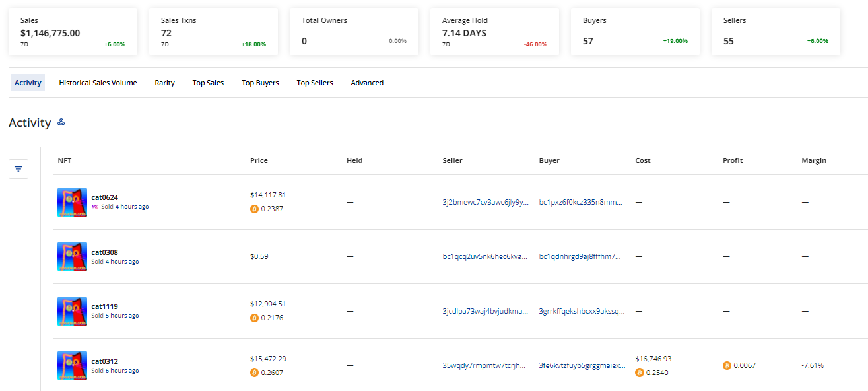Click the -7.61% margin value
The width and height of the screenshot is (868, 391).
pos(813,365)
